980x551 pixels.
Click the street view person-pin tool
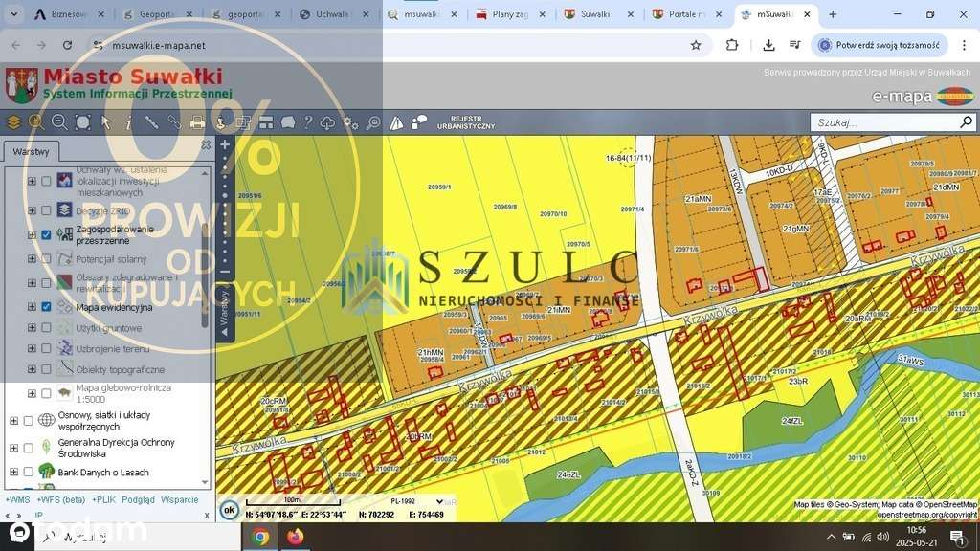point(220,122)
